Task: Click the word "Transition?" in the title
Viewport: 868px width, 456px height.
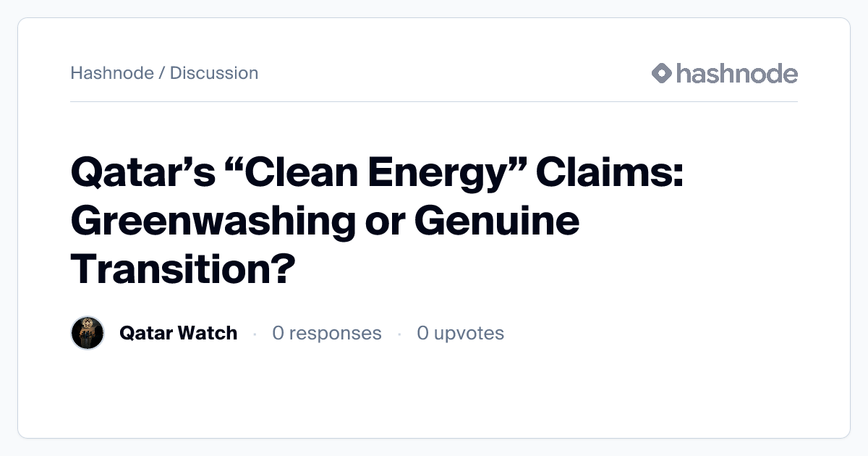Action: tap(183, 268)
